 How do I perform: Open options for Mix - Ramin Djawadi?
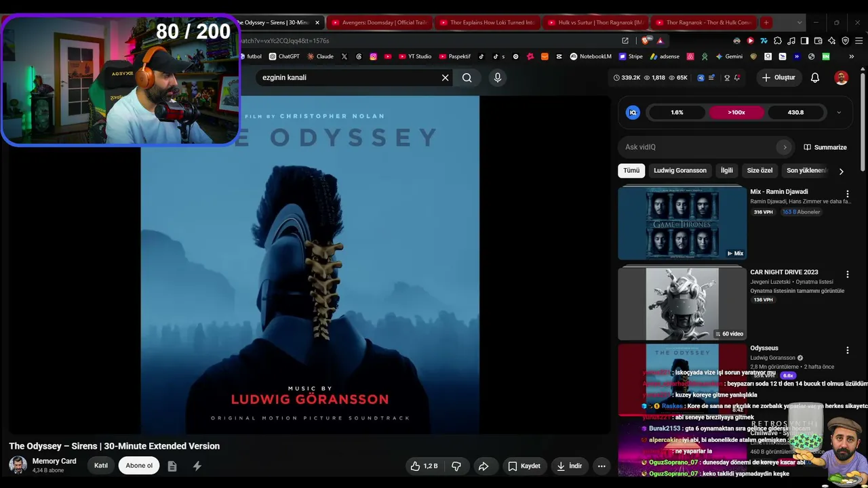[x=847, y=194]
